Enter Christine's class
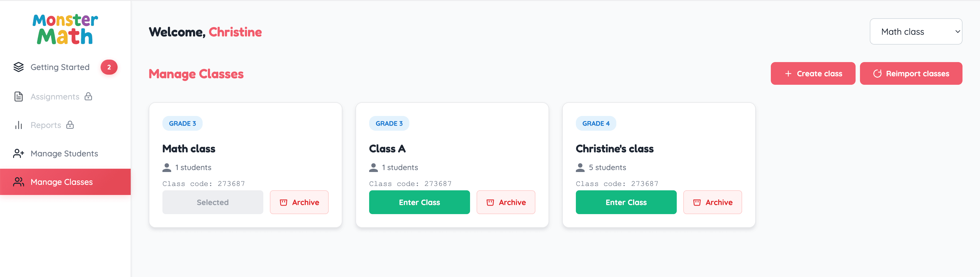Screen dimensions: 980x277 (626, 202)
